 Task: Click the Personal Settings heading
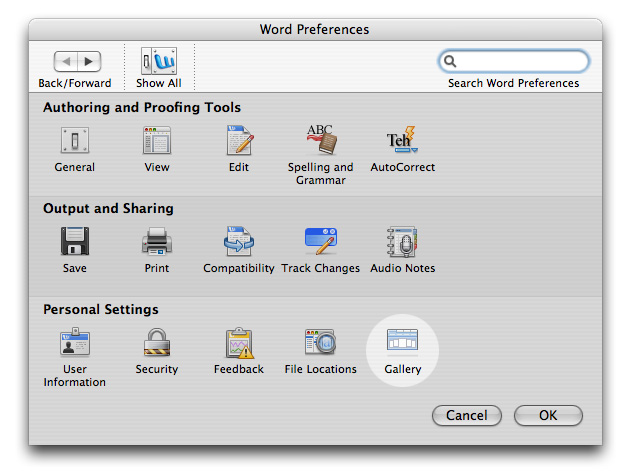click(x=101, y=310)
